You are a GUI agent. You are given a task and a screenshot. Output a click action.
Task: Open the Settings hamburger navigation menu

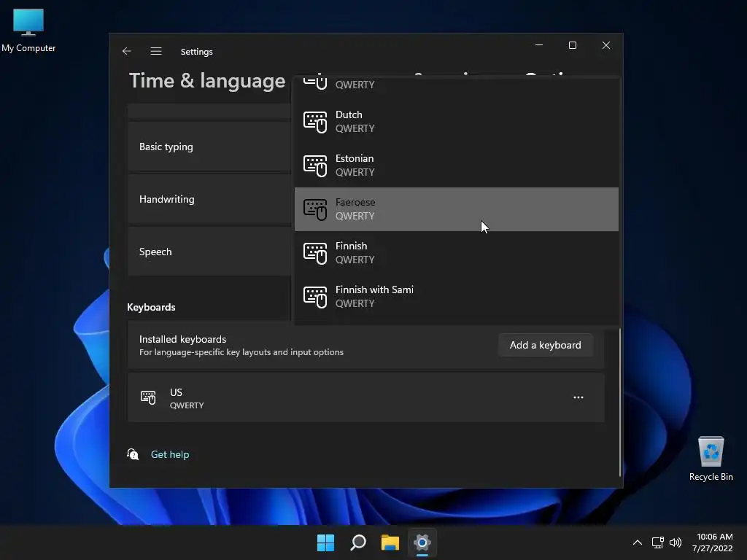coord(156,52)
